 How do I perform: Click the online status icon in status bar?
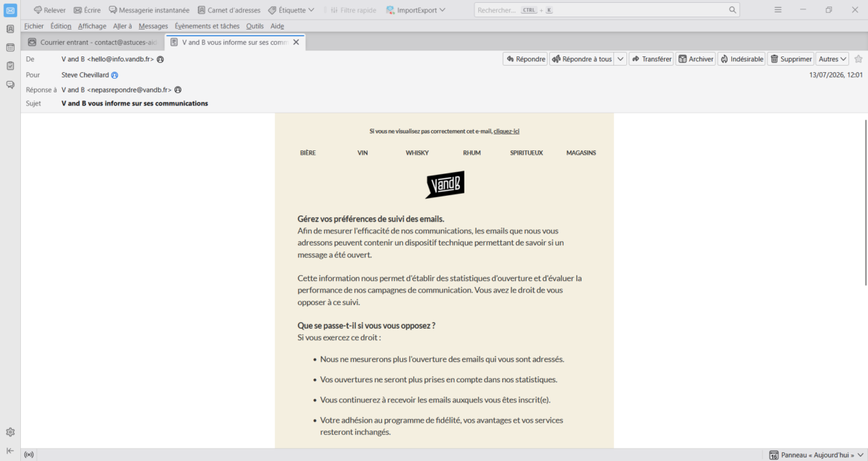(x=29, y=455)
